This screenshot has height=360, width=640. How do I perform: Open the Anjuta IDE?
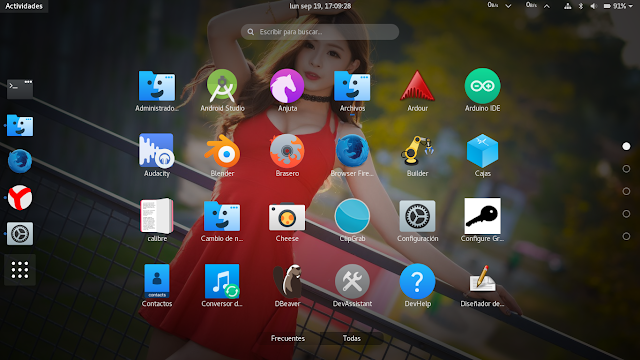point(287,91)
